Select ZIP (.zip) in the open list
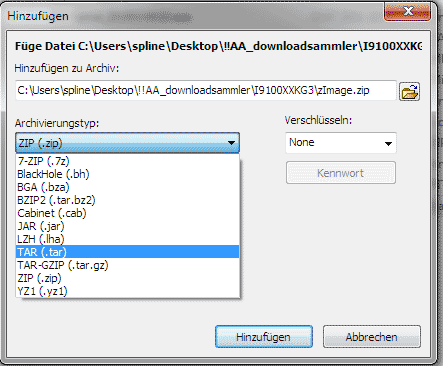443x366 pixels. 128,278
